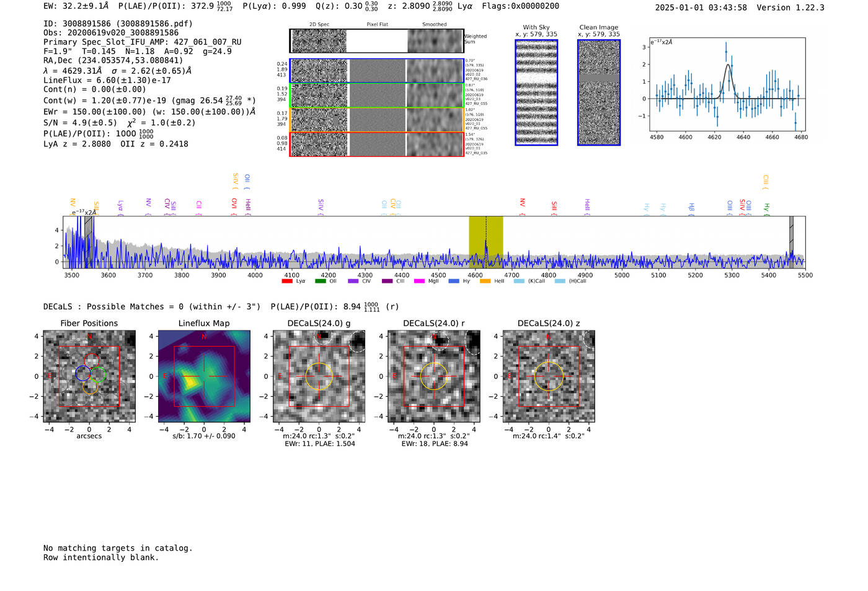Click the 'Pixel Flat' column header
Image resolution: width=868 pixels, height=591 pixels.
pyautogui.click(x=378, y=25)
